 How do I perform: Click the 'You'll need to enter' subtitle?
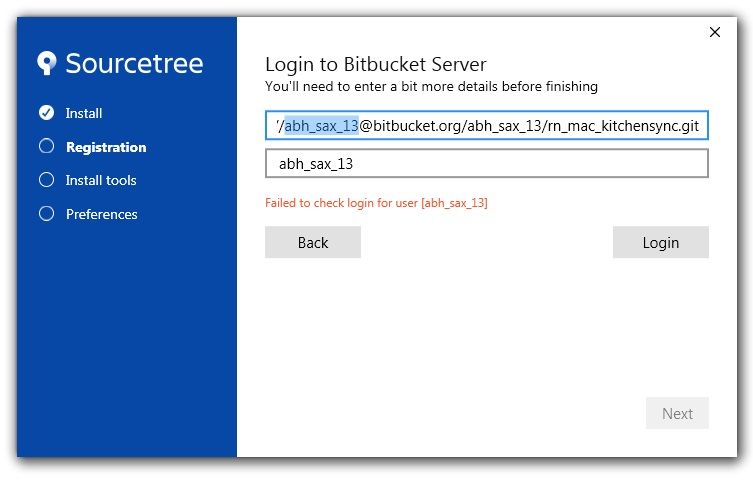coord(431,86)
